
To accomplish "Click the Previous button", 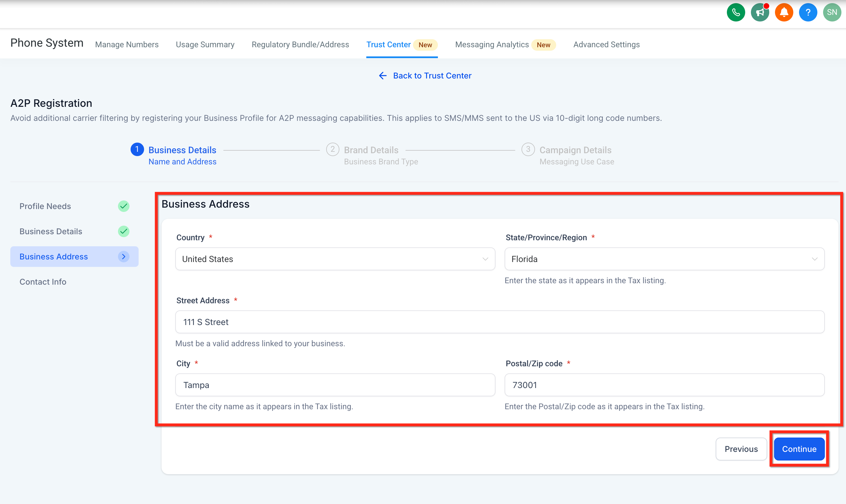I will pos(741,449).
